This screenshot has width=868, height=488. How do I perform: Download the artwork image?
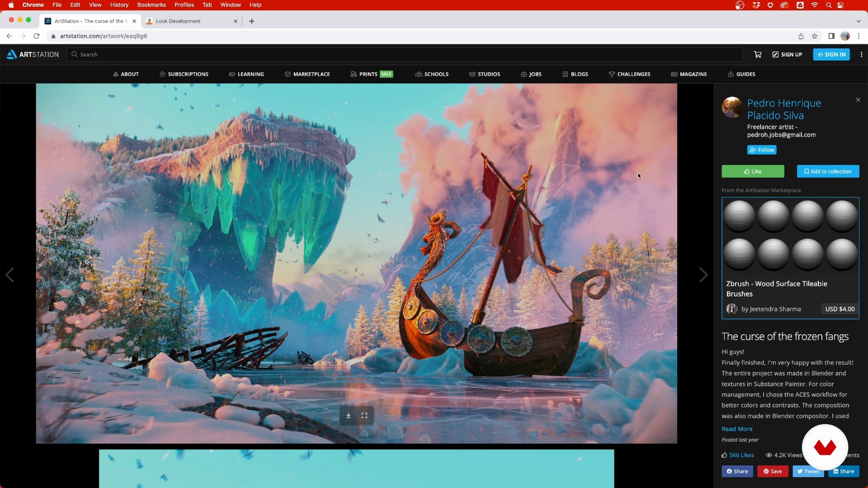(349, 415)
